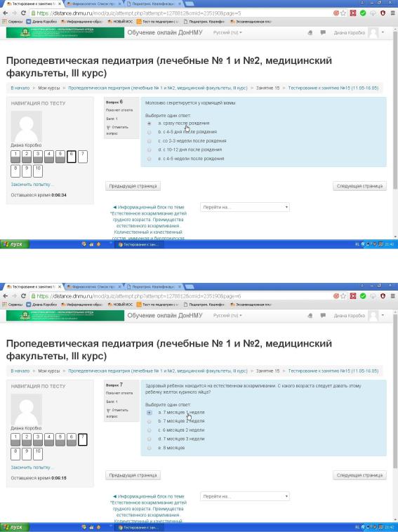Click red shield extension icon in question 7 window

pyautogui.click(x=383, y=296)
